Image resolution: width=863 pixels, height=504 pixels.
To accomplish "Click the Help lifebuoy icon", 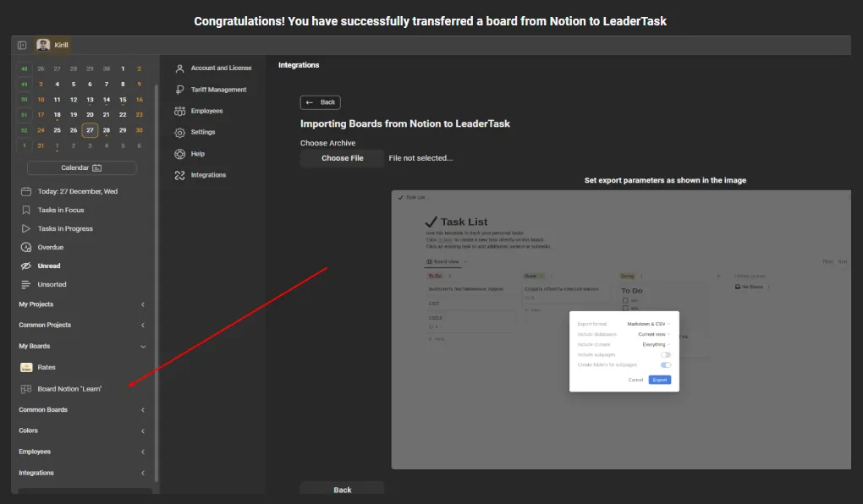I will (x=179, y=154).
